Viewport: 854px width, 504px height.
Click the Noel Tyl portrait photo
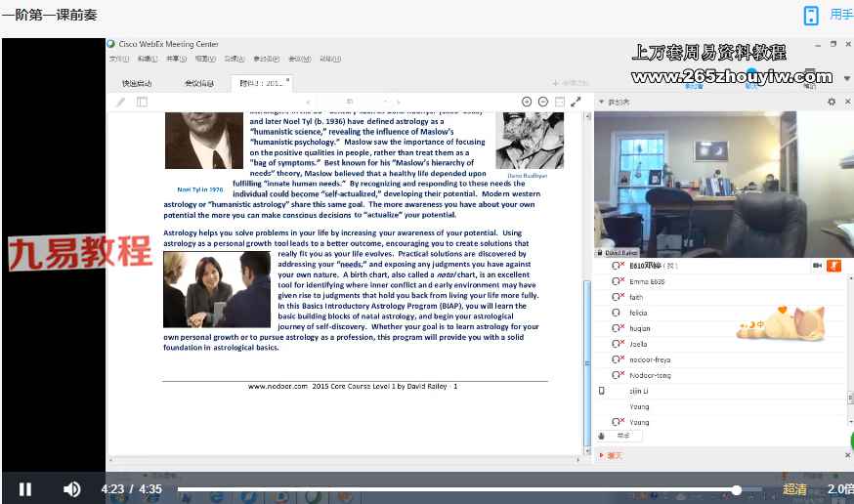pos(204,141)
